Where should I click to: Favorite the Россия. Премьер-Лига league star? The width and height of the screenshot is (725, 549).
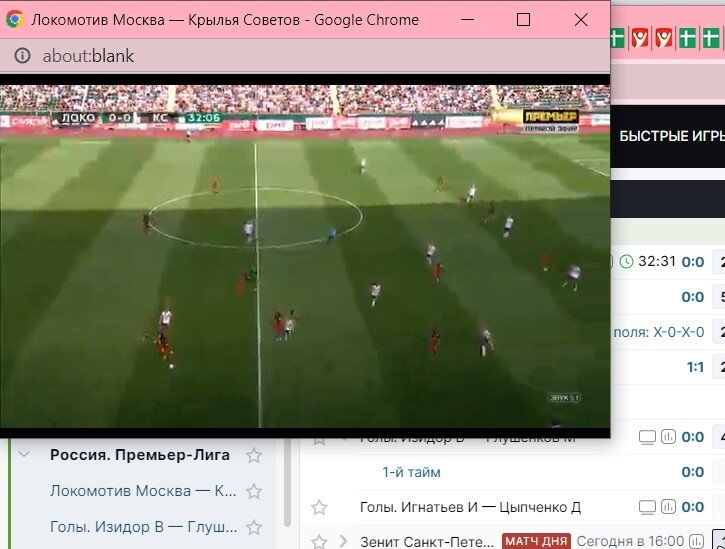[254, 456]
